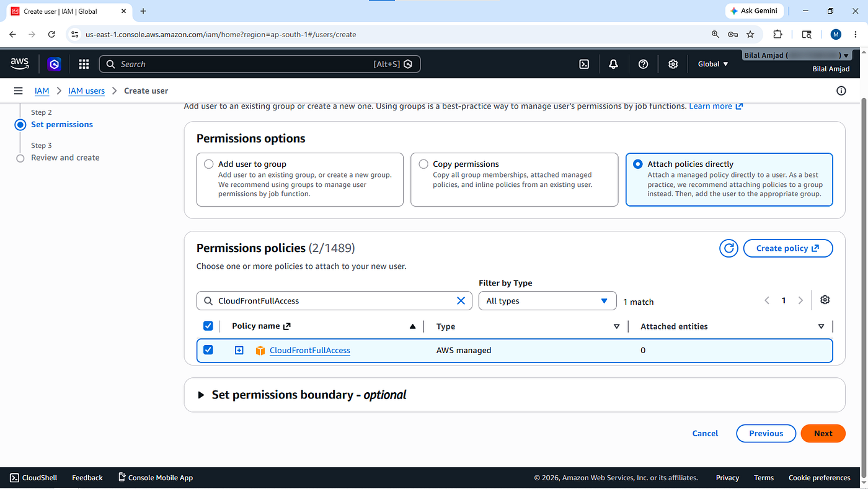Clear the CloudFrontFullAccess search text

point(461,301)
